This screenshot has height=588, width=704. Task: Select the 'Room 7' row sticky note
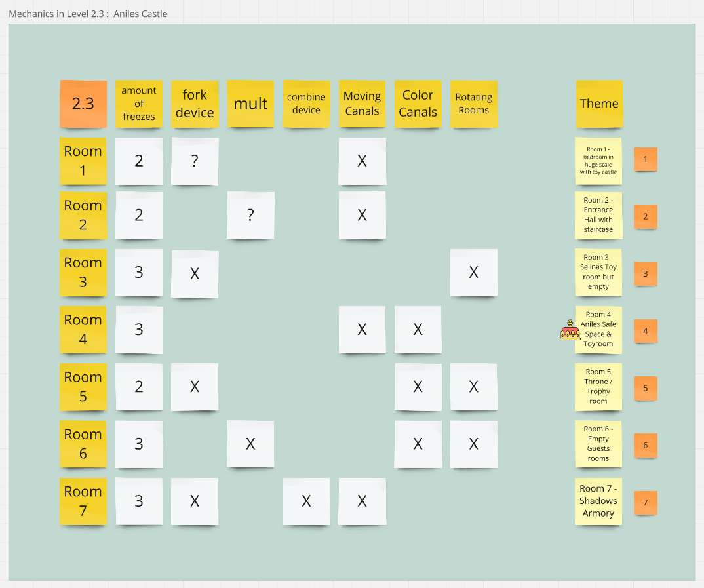83,501
